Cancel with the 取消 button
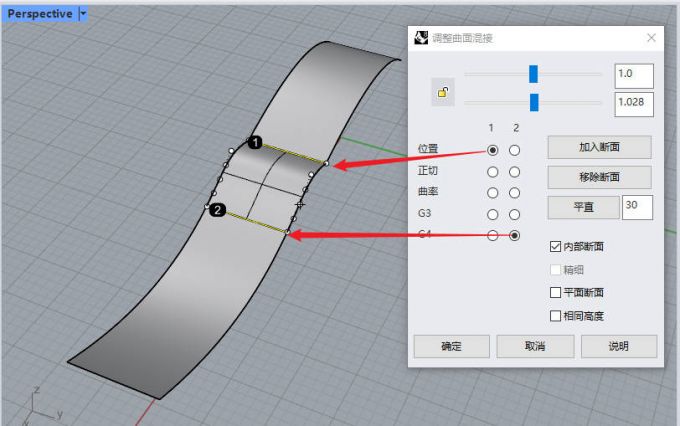The height and width of the screenshot is (426, 680). (x=535, y=346)
